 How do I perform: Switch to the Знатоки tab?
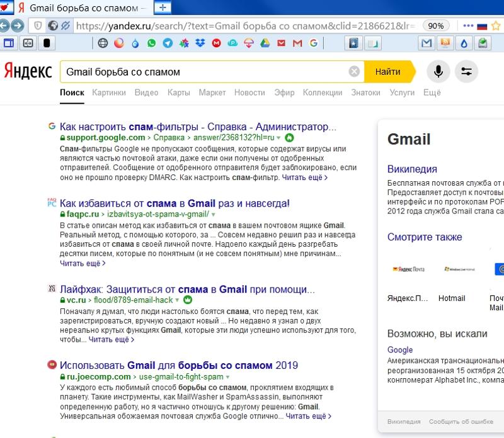pyautogui.click(x=366, y=93)
